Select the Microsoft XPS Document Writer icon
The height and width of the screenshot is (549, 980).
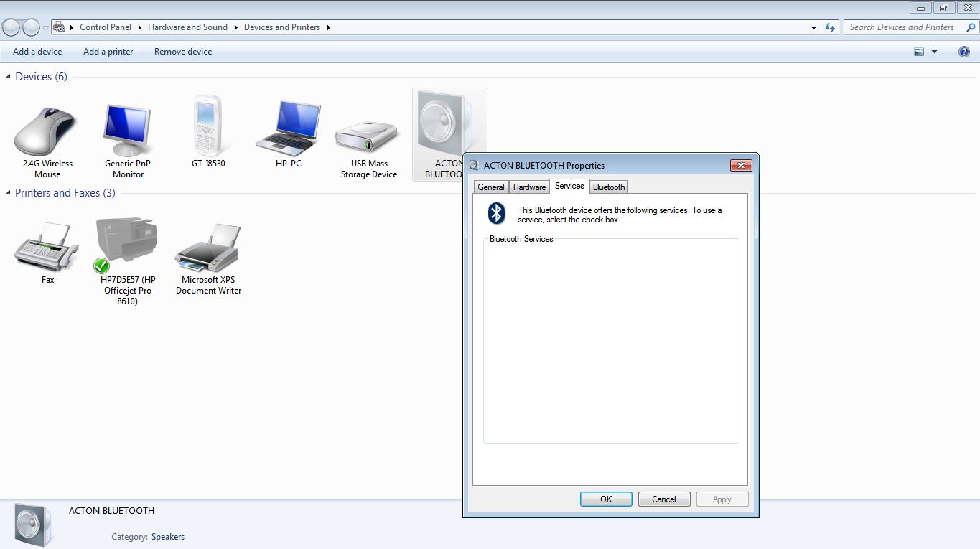coord(208,248)
